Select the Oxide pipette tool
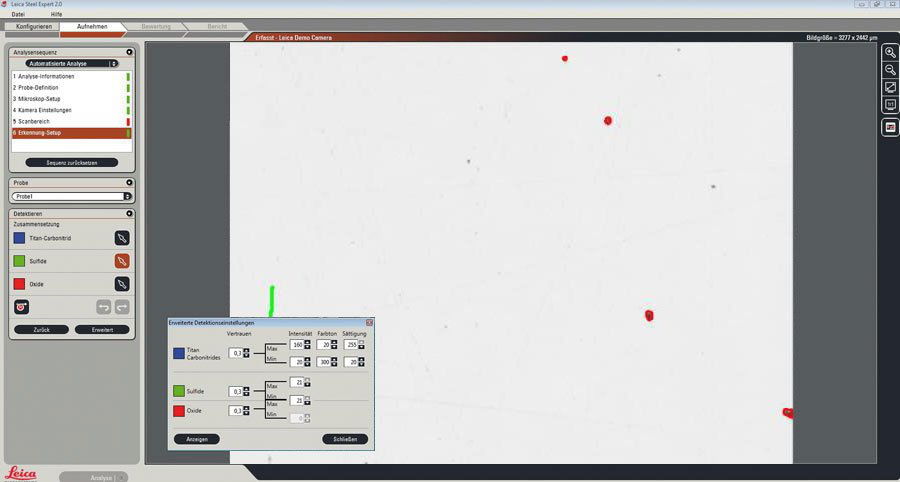This screenshot has width=900, height=482. point(122,284)
